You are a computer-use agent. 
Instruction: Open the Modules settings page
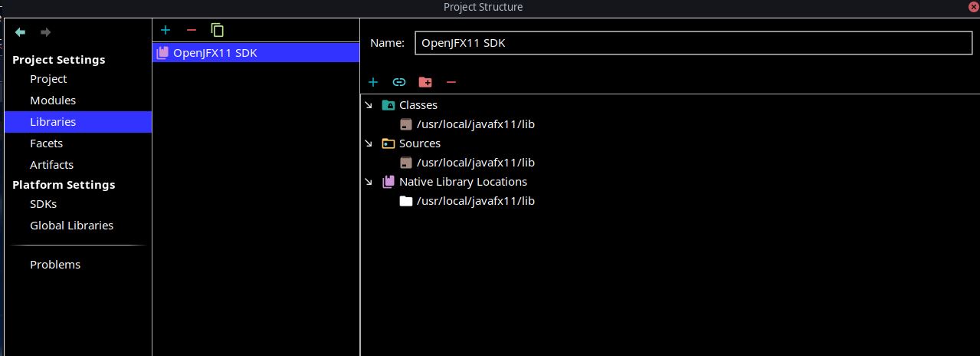[53, 101]
